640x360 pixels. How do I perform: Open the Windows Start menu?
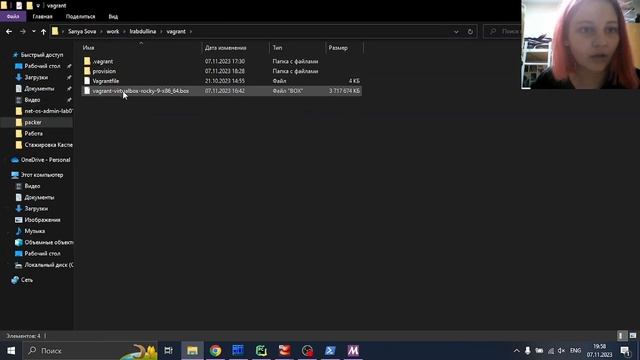pyautogui.click(x=11, y=351)
